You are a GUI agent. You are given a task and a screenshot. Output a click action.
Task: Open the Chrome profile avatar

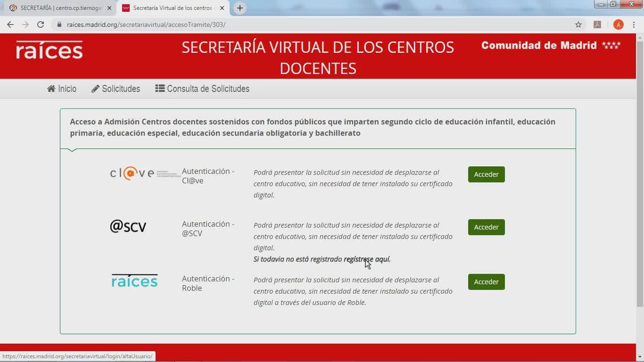point(619,25)
